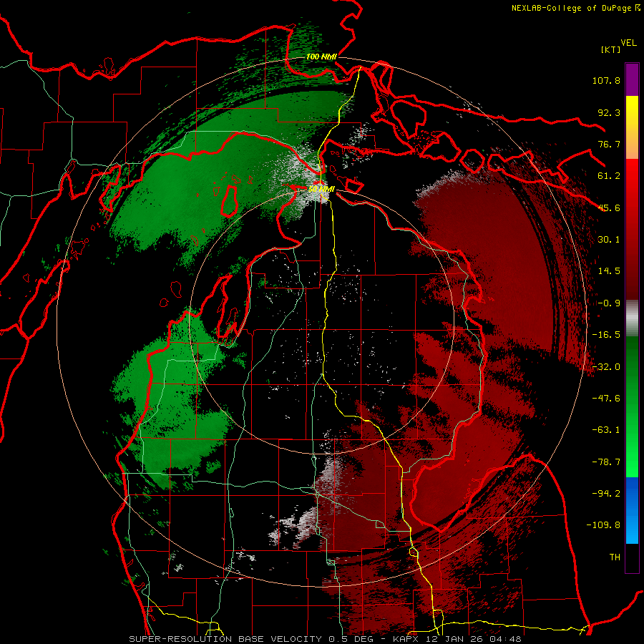Click the -78.7 legend value

pos(606,462)
